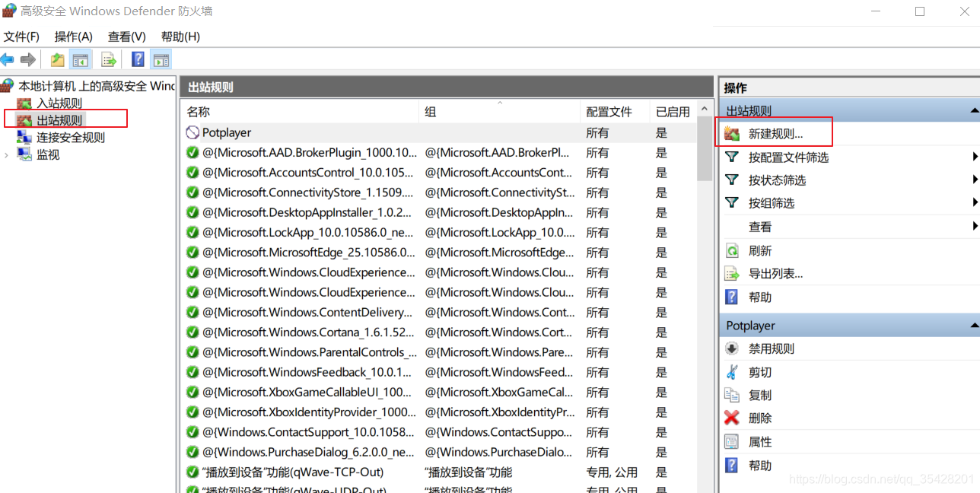Select the @{Microsoft.Windows.Cortana_1.6.1.52 rule row

click(439, 332)
